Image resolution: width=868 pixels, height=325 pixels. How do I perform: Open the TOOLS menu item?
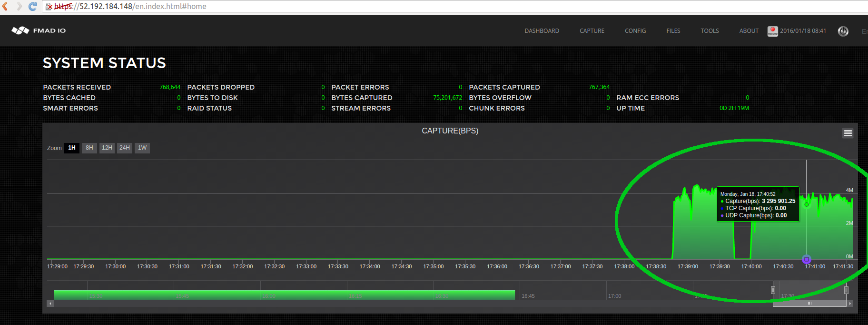point(710,30)
